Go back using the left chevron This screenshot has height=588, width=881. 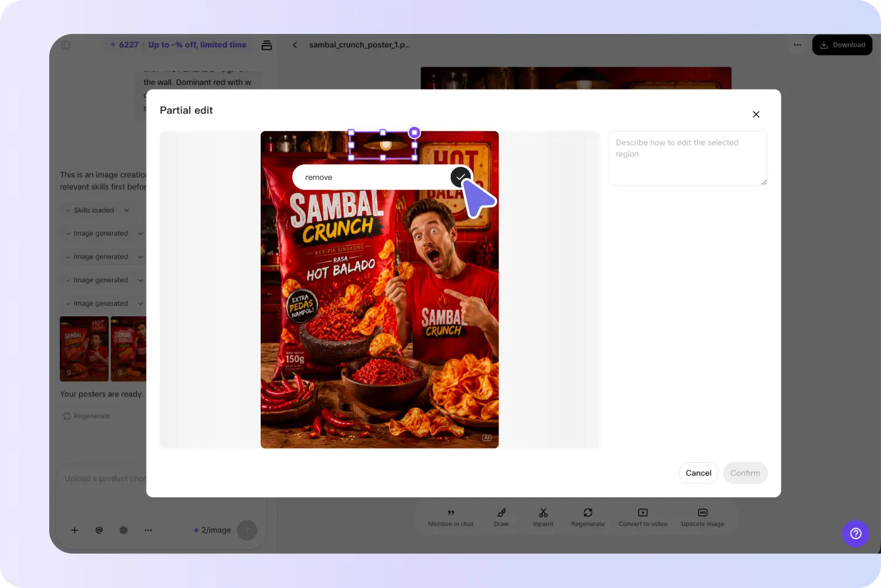pos(295,45)
